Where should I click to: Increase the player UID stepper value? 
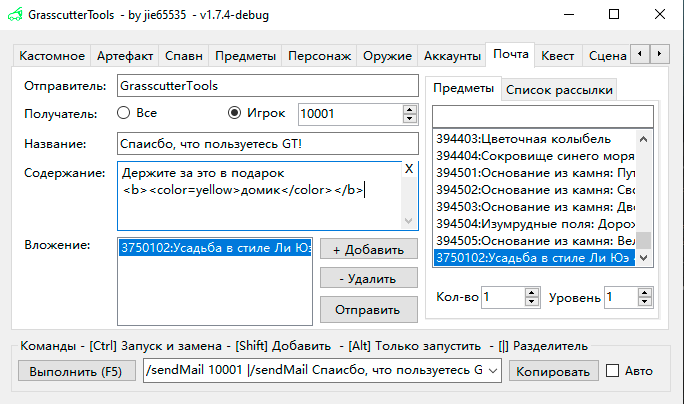409,109
